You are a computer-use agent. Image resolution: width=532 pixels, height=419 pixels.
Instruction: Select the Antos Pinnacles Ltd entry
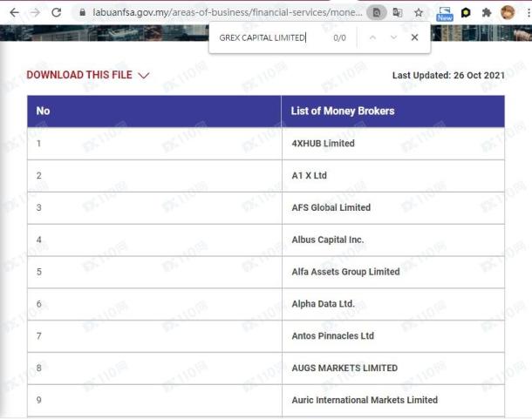tap(333, 336)
